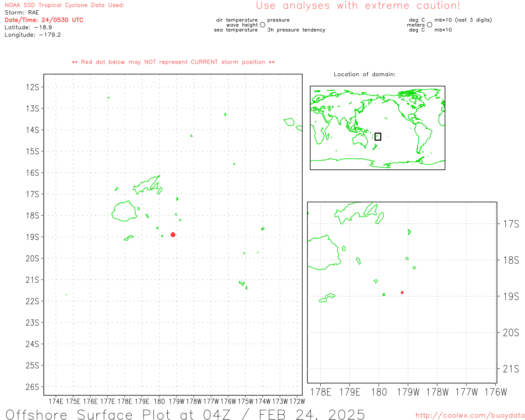Viewport: 525px width, 420px height.
Task: Click the '15S' label on main map axis
Action: click(32, 151)
